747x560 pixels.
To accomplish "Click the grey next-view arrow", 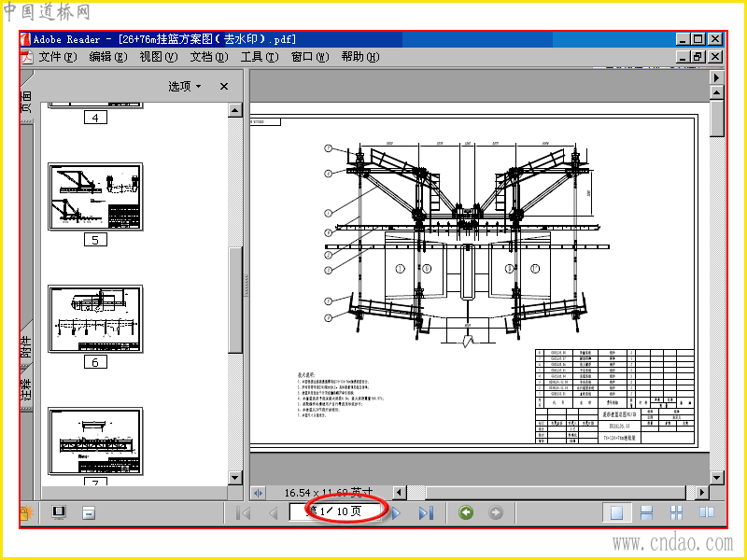I will [x=496, y=512].
